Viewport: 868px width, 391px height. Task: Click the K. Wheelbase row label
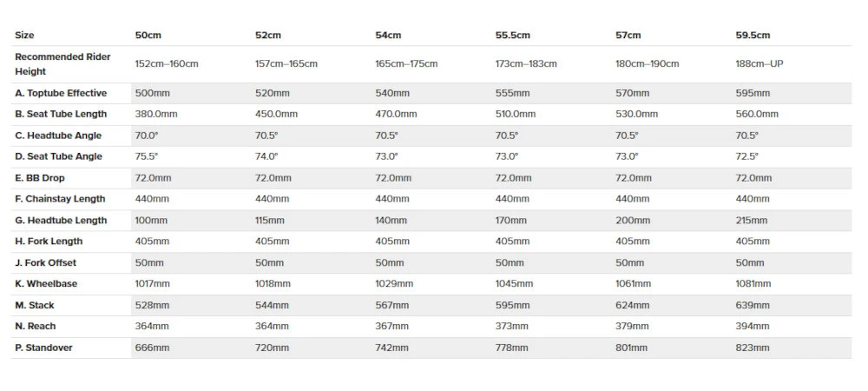pyautogui.click(x=47, y=284)
